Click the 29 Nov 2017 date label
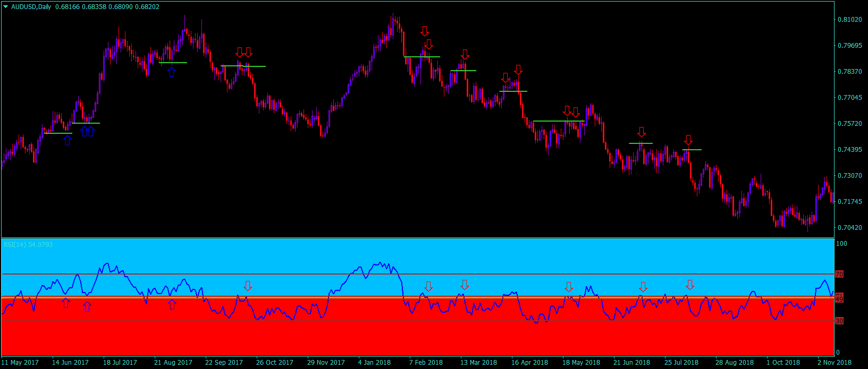The height and width of the screenshot is (369, 868). pyautogui.click(x=326, y=363)
